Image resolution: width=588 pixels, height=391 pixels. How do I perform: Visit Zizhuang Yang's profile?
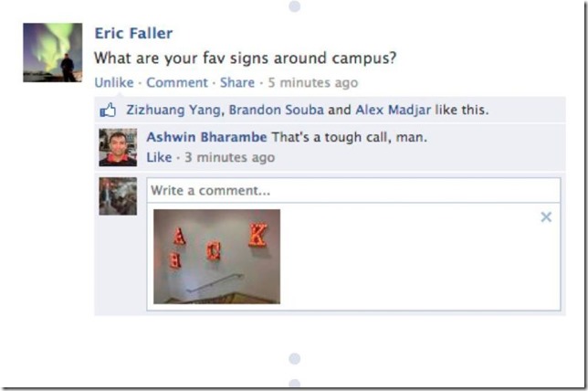(x=173, y=111)
